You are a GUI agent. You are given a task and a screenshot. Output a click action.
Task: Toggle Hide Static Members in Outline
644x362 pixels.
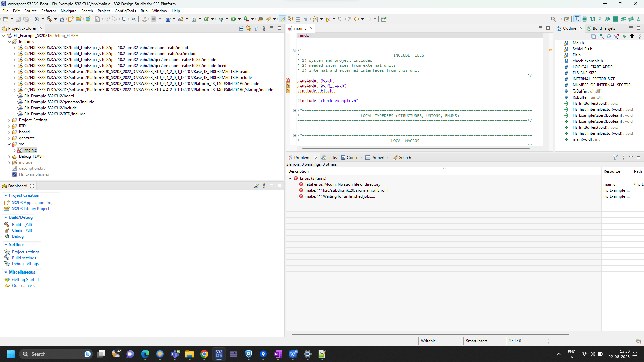pos(616,36)
